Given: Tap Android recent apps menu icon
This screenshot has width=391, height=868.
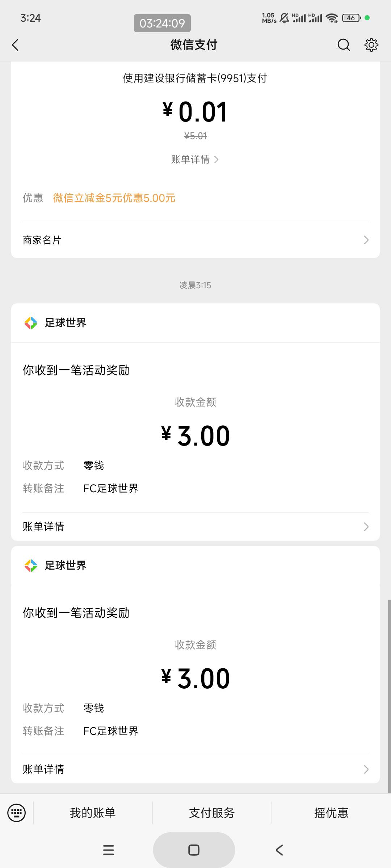Looking at the screenshot, I should (109, 850).
